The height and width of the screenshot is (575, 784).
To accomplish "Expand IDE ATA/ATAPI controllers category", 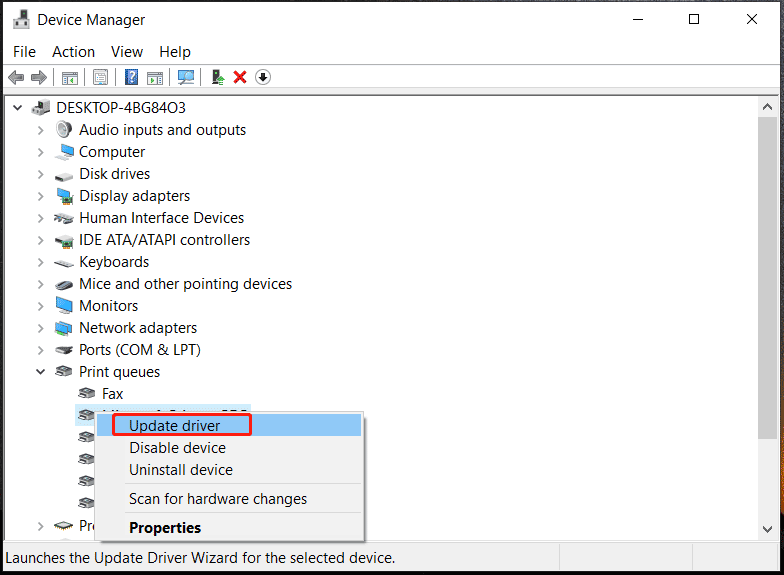I will (40, 240).
